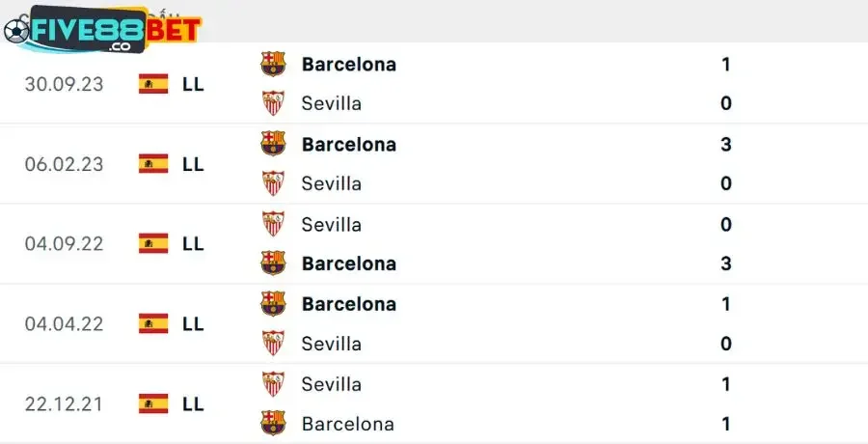Open Sevilla team in 04.04.22 match
This screenshot has height=444, width=868.
click(331, 344)
